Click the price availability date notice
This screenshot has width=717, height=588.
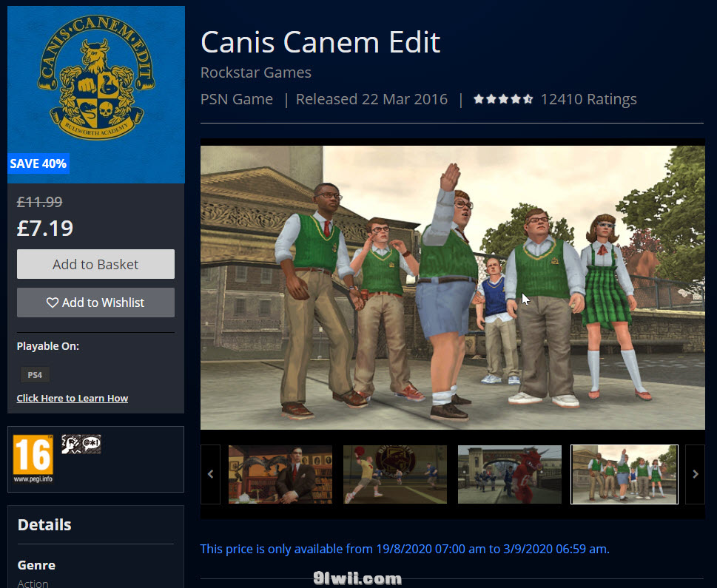tap(405, 549)
